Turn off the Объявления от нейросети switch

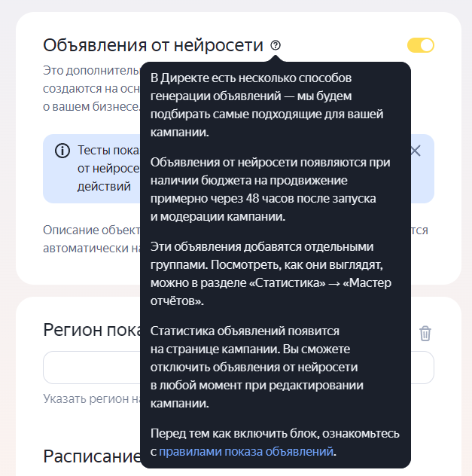click(421, 45)
